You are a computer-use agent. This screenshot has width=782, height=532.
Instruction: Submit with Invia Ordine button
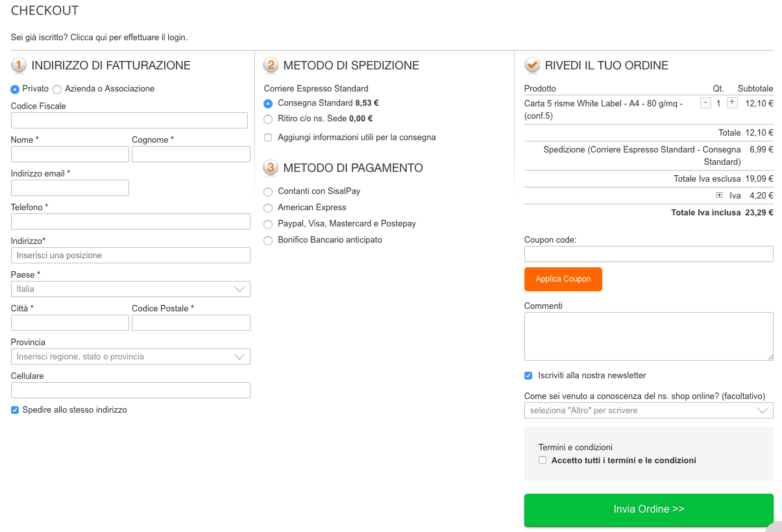[x=649, y=509]
